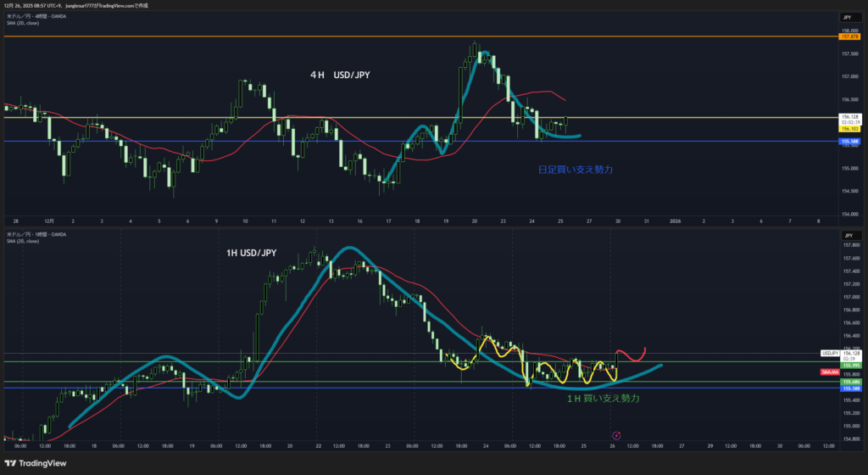Select the blue '日足買い支え勢力' text label
This screenshot has width=868, height=475.
[x=576, y=170]
